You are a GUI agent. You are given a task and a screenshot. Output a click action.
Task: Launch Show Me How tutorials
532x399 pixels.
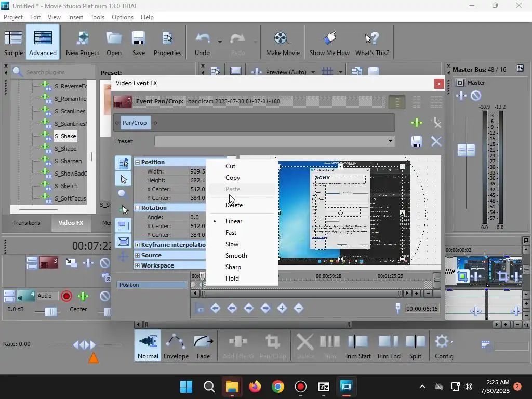[329, 43]
